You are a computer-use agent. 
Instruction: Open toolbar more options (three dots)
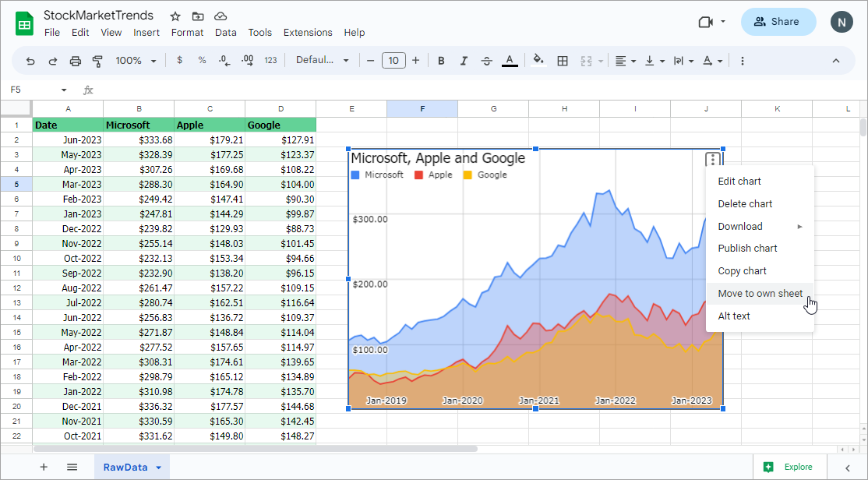point(743,61)
